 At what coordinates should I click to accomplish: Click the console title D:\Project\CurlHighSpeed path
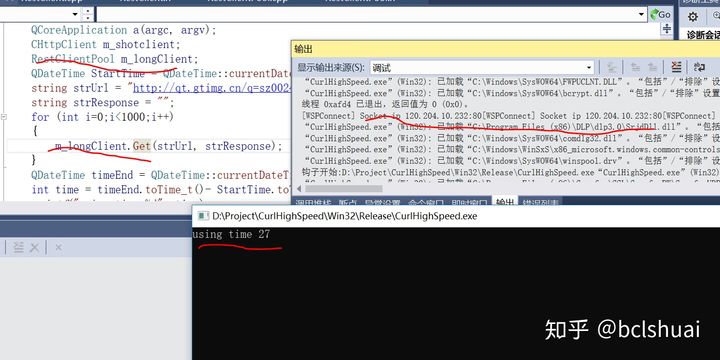pyautogui.click(x=344, y=216)
